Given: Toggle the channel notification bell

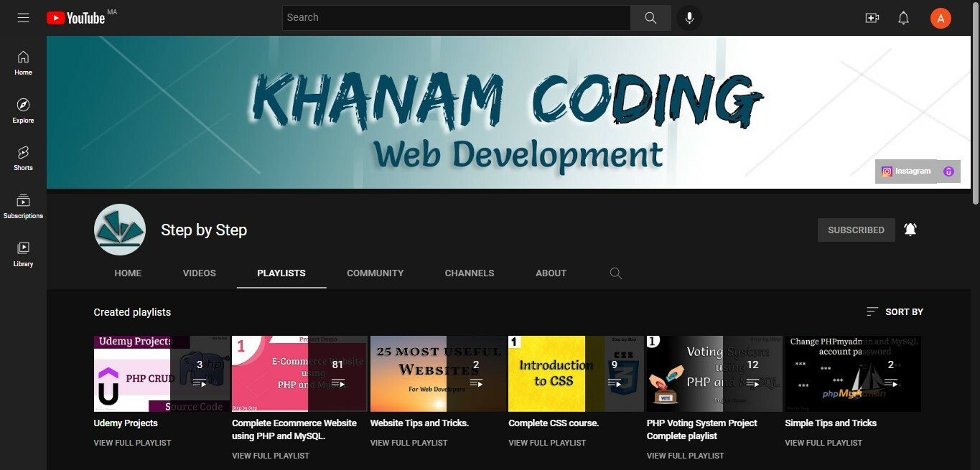Looking at the screenshot, I should (x=910, y=230).
